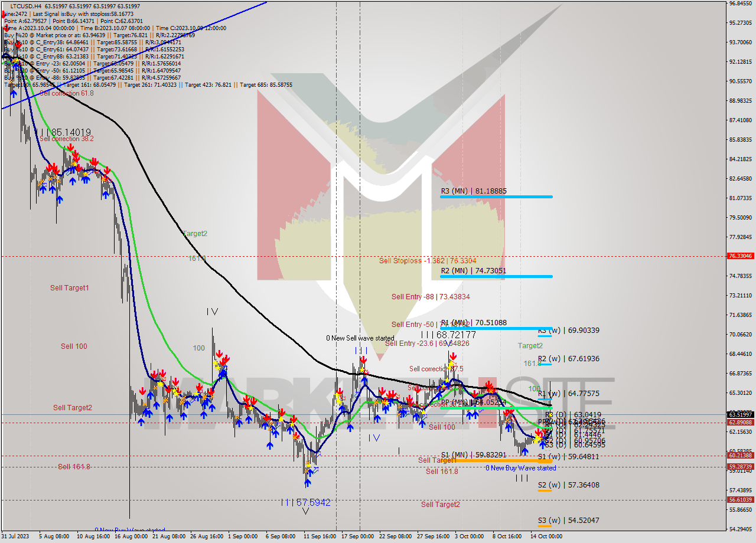The height and width of the screenshot is (543, 756).
Task: Click the red 76.33046 price tag on axis
Action: (x=740, y=256)
